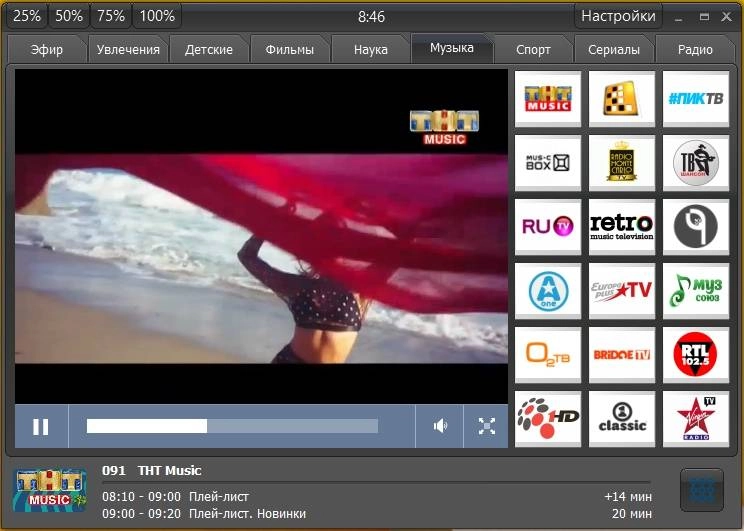
Task: Click the +14 мин remaining time
Action: pyautogui.click(x=628, y=496)
